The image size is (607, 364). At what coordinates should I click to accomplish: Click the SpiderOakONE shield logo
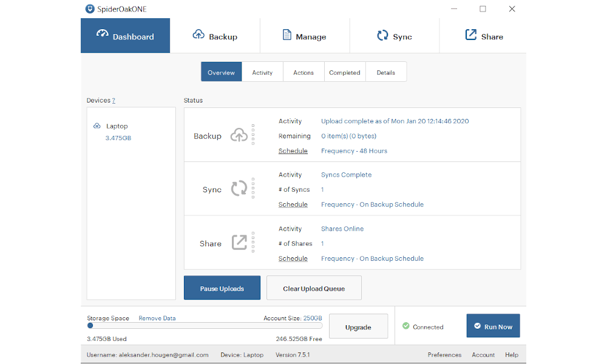point(90,8)
